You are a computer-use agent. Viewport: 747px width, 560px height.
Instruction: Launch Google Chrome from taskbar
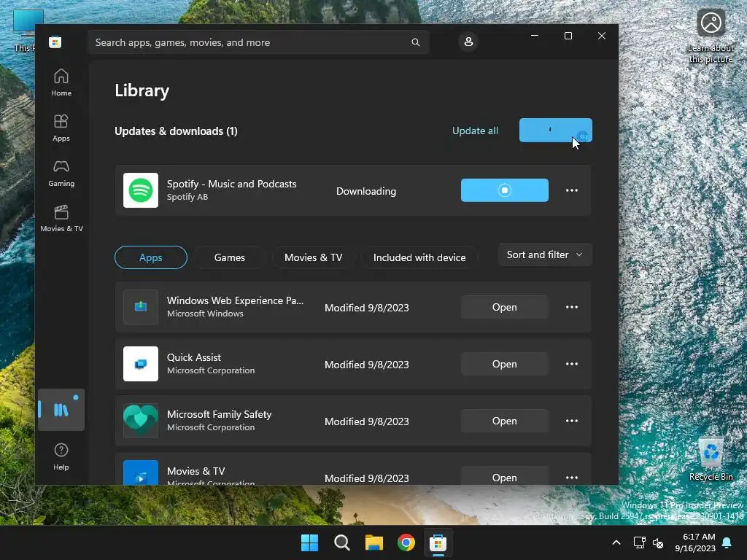[406, 542]
